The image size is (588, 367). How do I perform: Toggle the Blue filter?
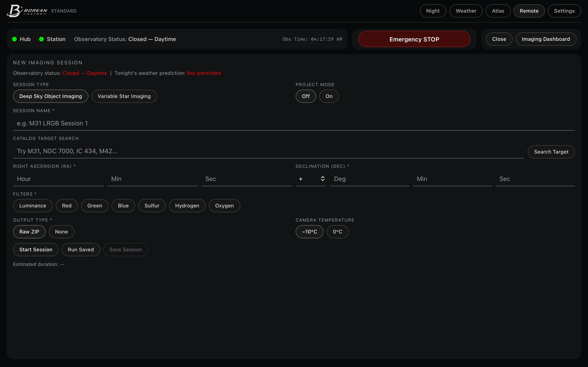click(x=123, y=206)
